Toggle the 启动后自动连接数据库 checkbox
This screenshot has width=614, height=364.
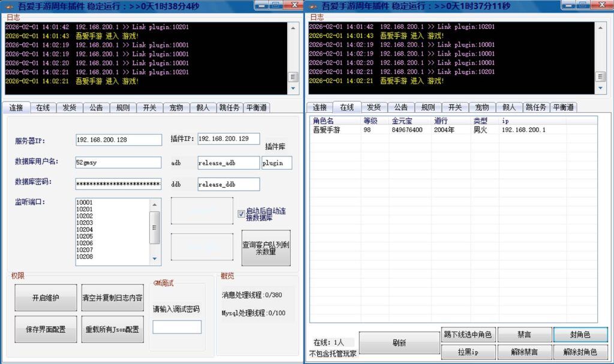241,213
